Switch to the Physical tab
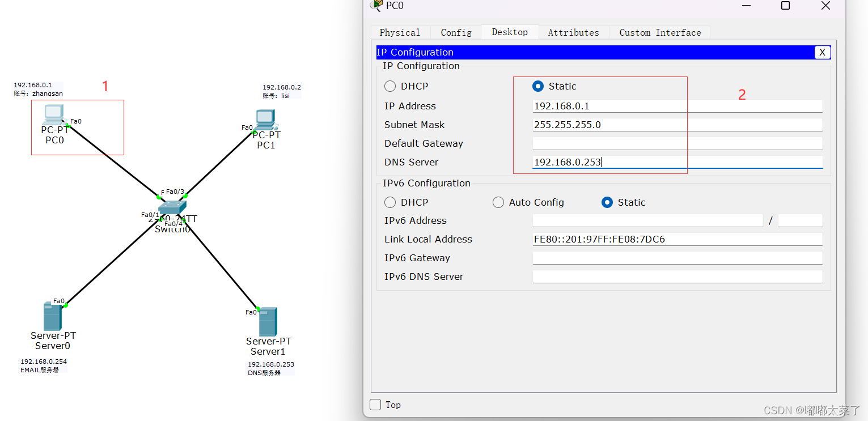Screen dimensions: 868x421 400,32
